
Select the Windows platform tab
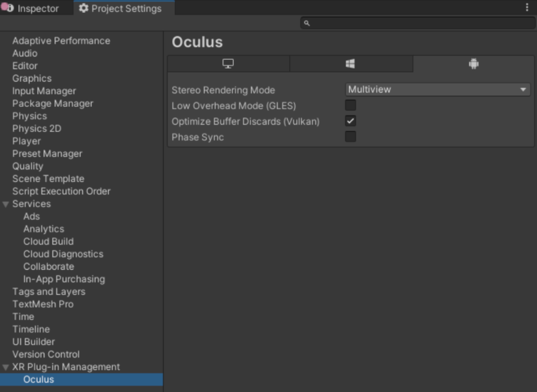point(350,64)
